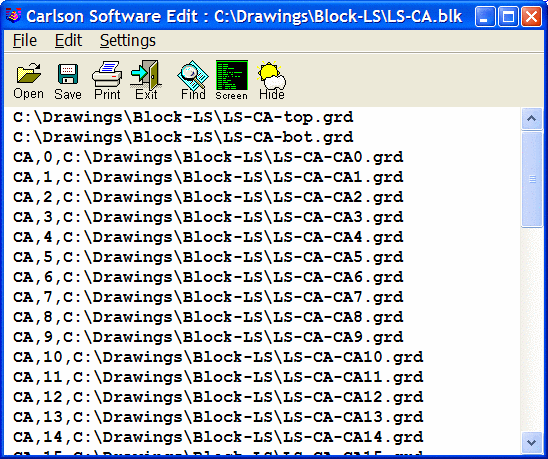
Task: Print the document with the Print icon
Action: point(107,80)
